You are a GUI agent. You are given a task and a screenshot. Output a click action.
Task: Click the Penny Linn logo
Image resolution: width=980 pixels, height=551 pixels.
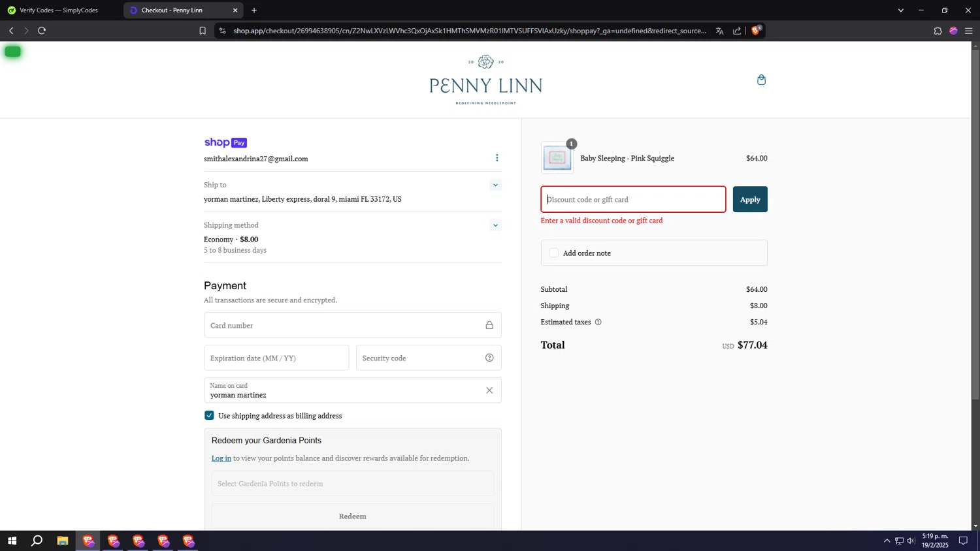coord(485,80)
